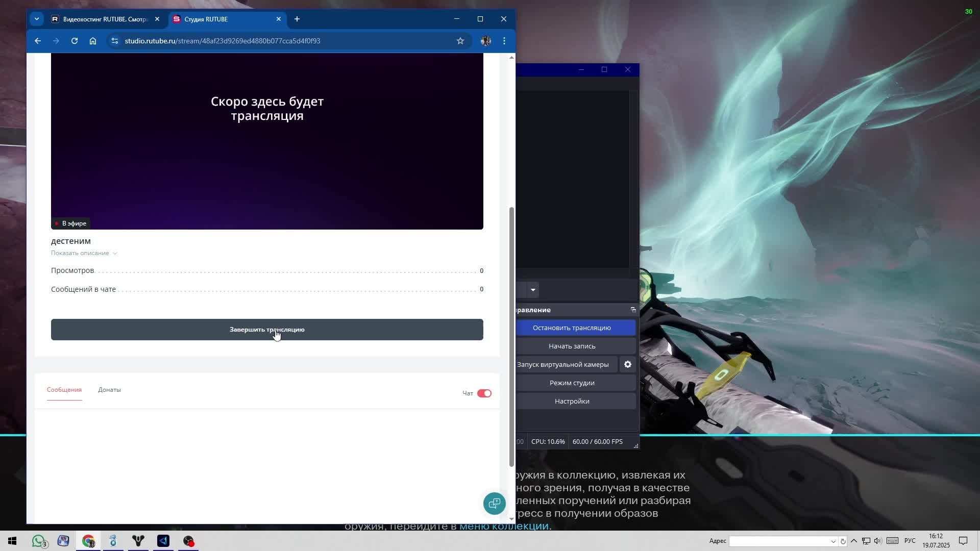Screen dimensions: 980x551
Task: Reload the RUTUBE studio page
Action: coord(75,41)
